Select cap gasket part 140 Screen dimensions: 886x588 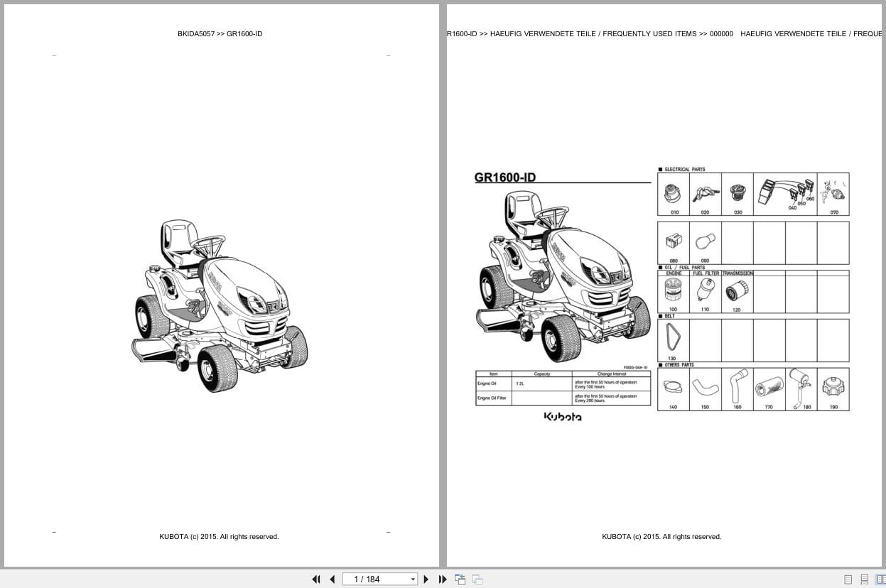coord(674,388)
